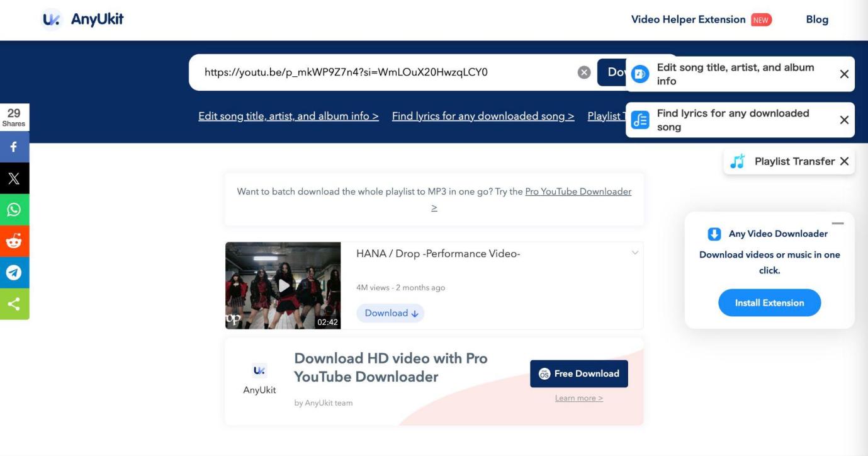The width and height of the screenshot is (868, 456).
Task: Open the Download dropdown under the video
Action: (x=390, y=313)
